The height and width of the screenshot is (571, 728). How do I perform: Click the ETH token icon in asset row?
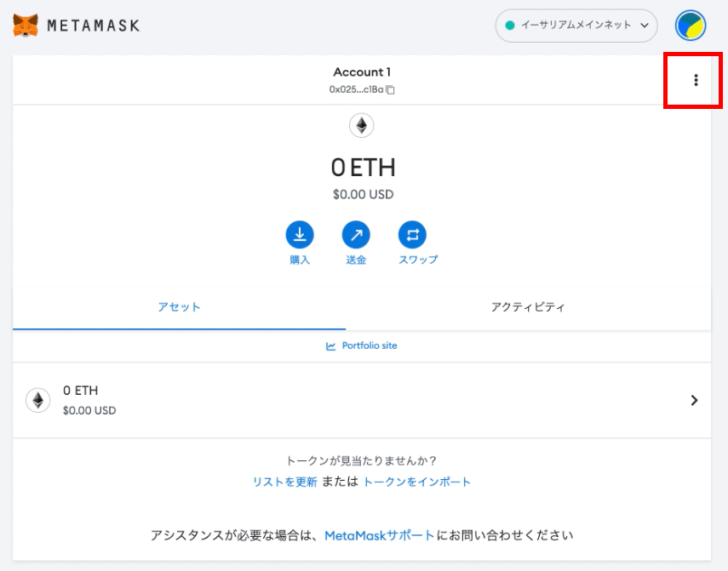point(38,400)
